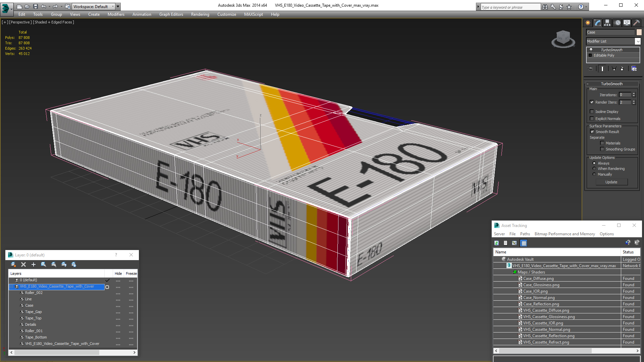Click Refresh icon in Asset Tracking
This screenshot has width=644, height=362.
[497, 243]
